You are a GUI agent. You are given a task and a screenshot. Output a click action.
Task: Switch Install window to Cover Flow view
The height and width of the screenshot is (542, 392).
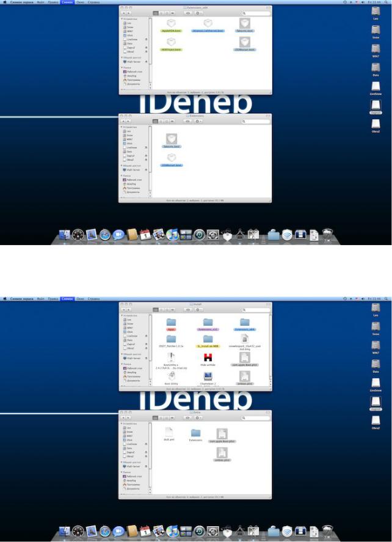[x=172, y=310]
